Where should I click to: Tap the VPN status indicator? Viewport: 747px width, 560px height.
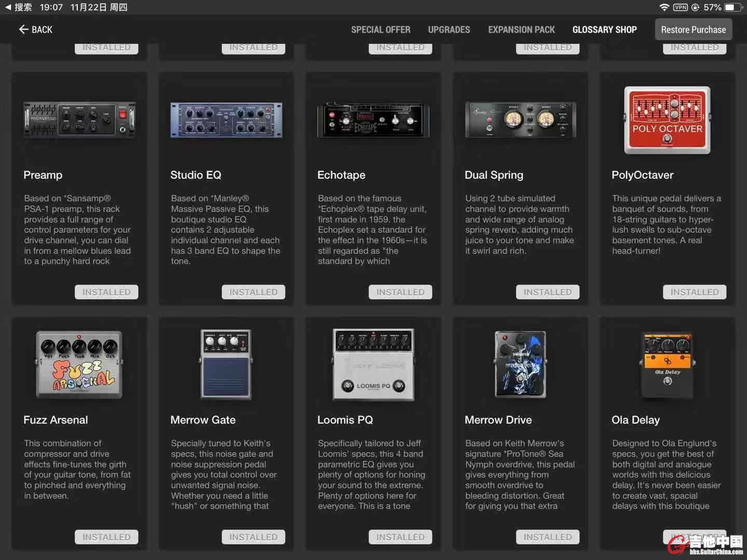coord(680,7)
